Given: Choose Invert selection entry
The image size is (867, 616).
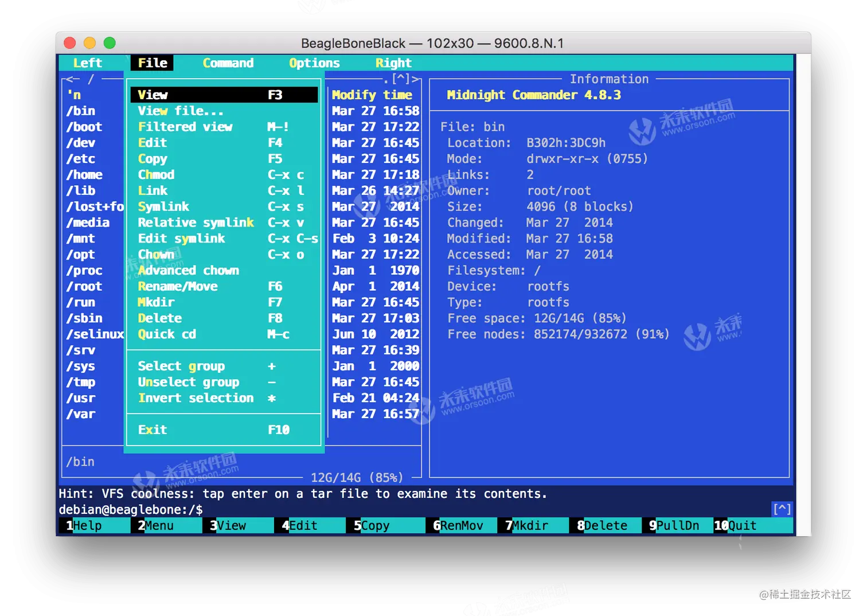Looking at the screenshot, I should click(224, 398).
